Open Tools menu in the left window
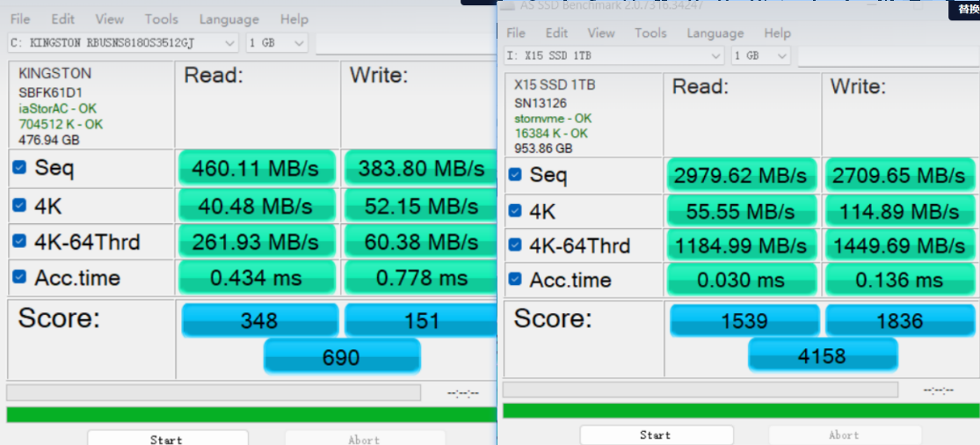 (x=161, y=18)
